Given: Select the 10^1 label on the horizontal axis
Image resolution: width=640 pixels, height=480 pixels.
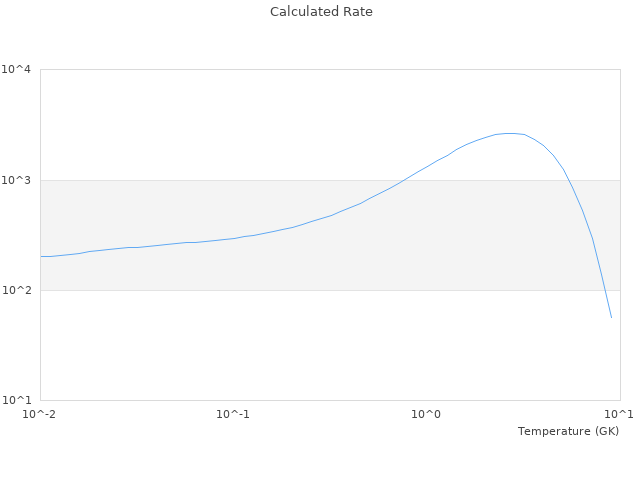Looking at the screenshot, I should [x=620, y=414].
